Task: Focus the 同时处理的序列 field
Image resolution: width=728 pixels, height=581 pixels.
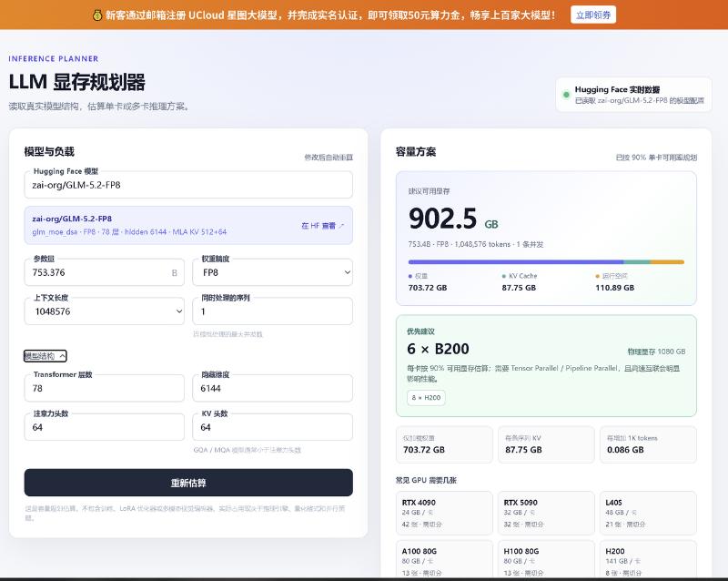Action: point(272,311)
